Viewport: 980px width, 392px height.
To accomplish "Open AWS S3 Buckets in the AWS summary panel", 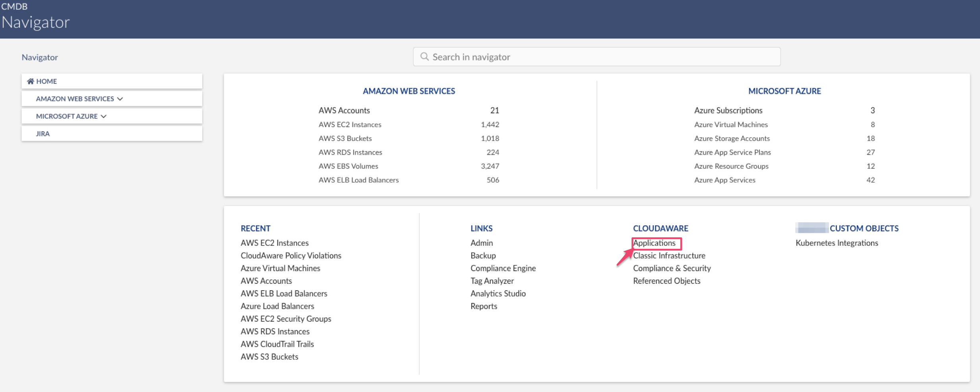I will pyautogui.click(x=345, y=138).
